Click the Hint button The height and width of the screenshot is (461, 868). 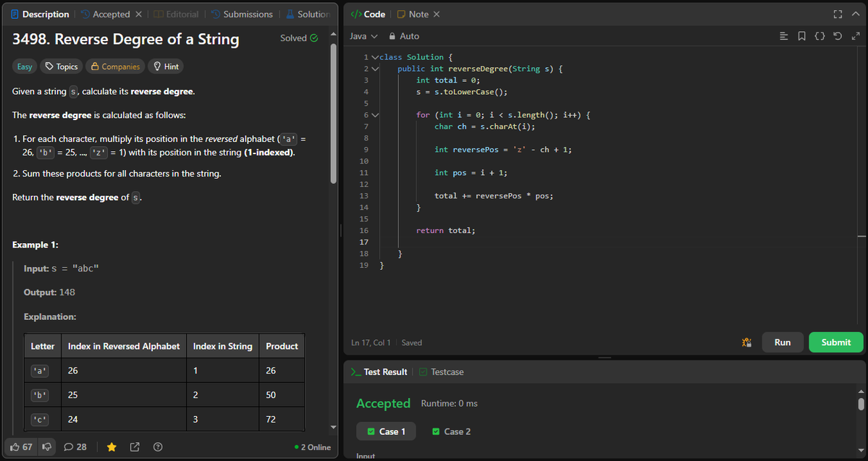tap(166, 67)
